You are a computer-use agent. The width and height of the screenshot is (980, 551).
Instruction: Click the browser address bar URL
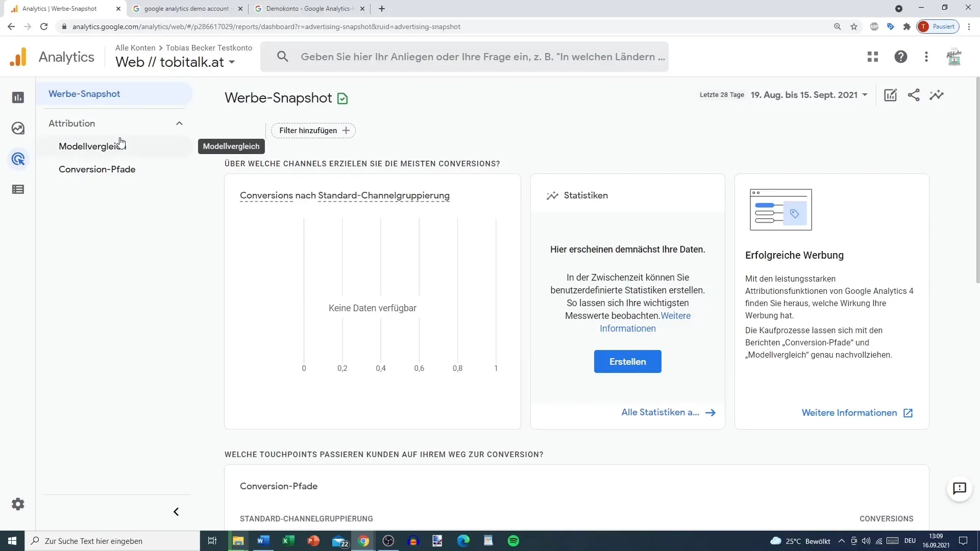click(266, 27)
